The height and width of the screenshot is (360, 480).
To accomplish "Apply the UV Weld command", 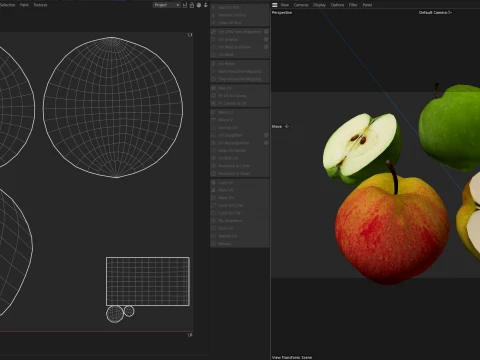I will point(239,54).
